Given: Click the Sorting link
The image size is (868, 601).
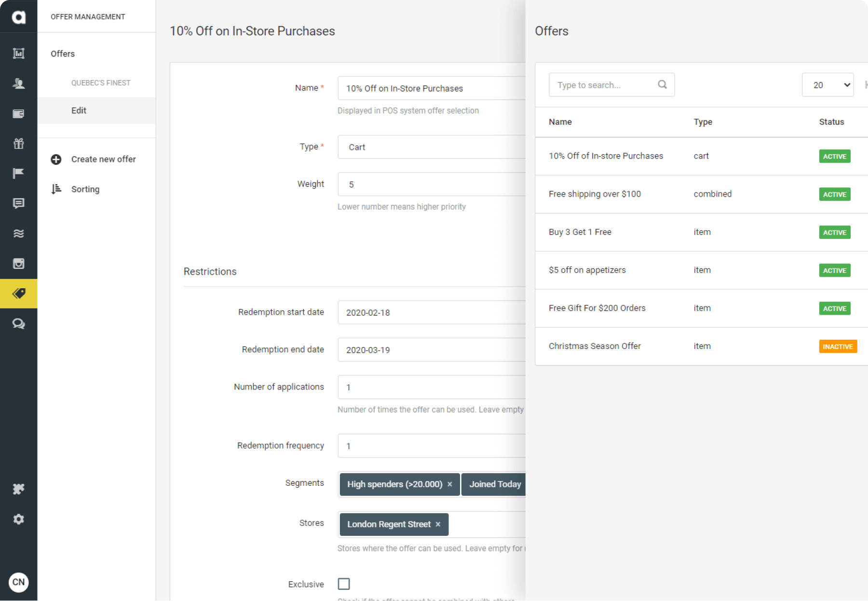Looking at the screenshot, I should tap(85, 189).
